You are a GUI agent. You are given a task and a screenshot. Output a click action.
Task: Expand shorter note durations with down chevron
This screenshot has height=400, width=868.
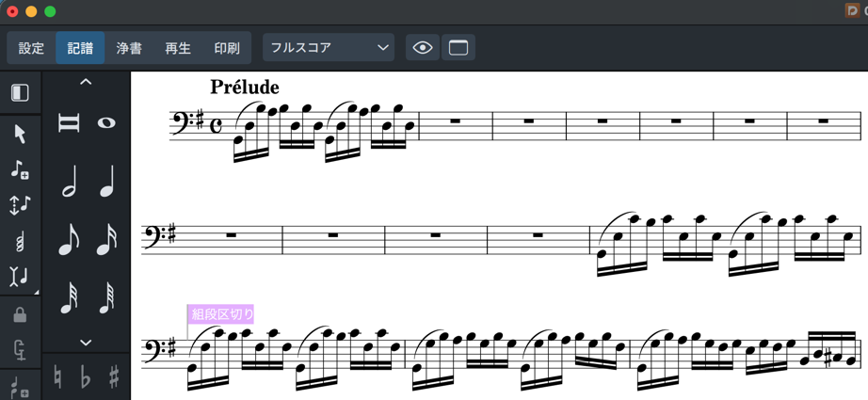86,343
